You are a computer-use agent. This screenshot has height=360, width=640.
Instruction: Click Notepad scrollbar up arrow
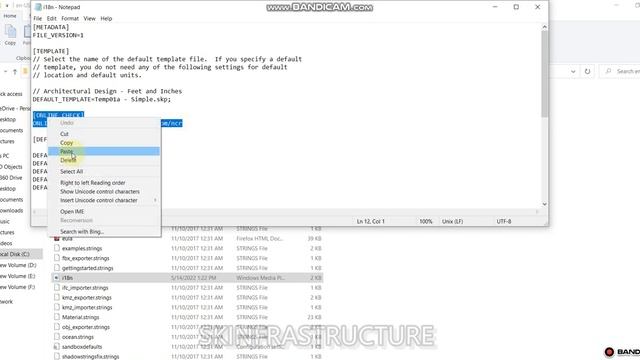tap(544, 27)
